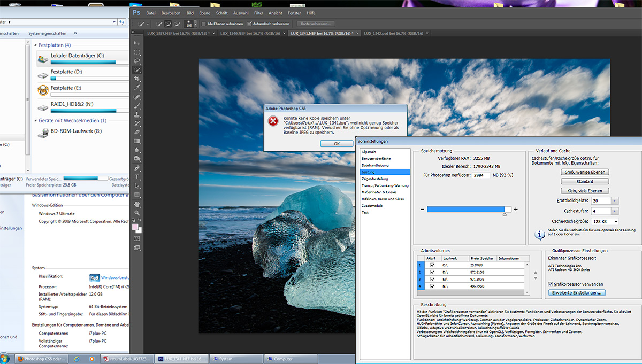The height and width of the screenshot is (364, 642).
Task: Uncheck the 'Grafikprozessor verwenden' checkbox
Action: click(551, 284)
